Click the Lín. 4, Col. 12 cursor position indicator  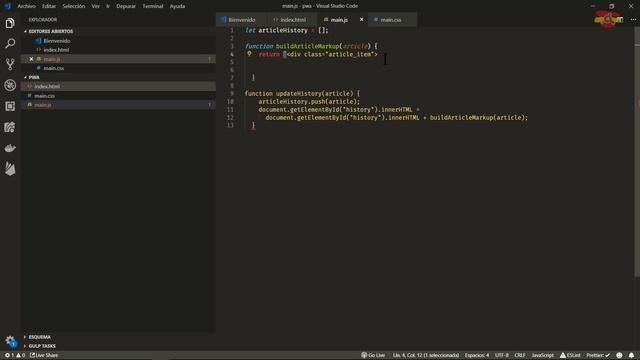click(x=426, y=355)
